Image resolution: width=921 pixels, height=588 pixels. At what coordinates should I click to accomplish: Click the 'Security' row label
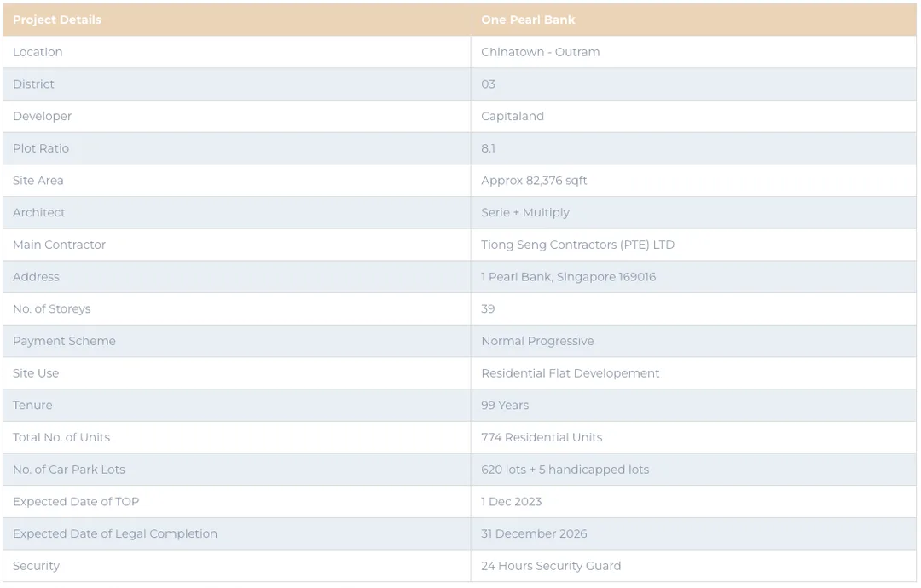click(x=37, y=567)
